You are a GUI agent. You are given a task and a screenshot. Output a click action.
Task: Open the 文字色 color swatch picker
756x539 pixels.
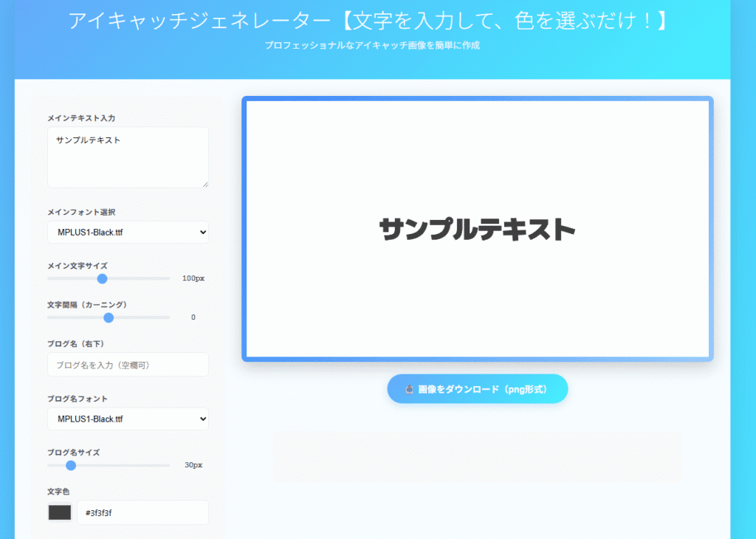[60, 512]
